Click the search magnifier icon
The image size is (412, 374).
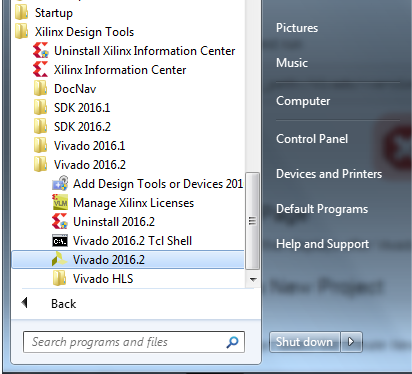(x=232, y=342)
